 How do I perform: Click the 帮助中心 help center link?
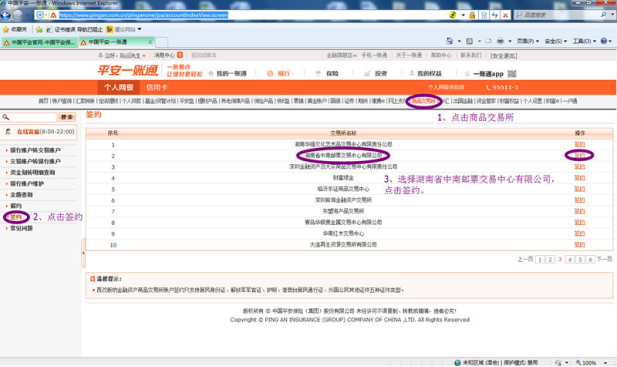tap(441, 55)
